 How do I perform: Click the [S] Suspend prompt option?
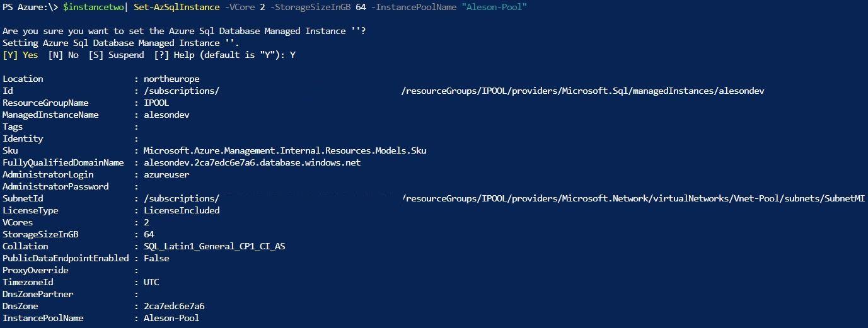117,55
